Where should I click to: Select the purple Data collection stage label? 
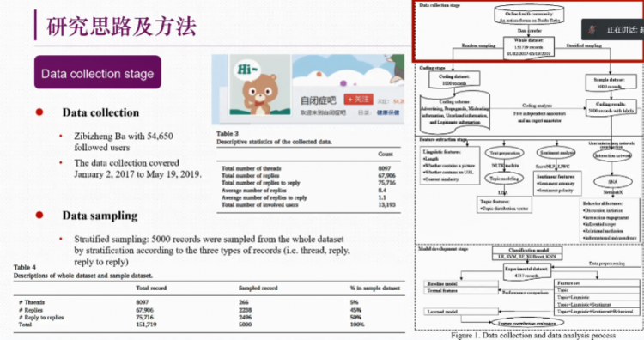point(98,72)
